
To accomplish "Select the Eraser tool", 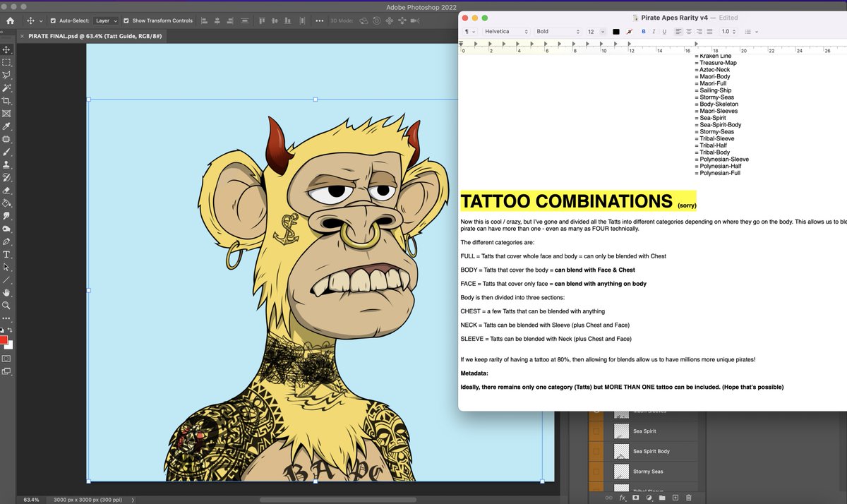I will pyautogui.click(x=7, y=189).
